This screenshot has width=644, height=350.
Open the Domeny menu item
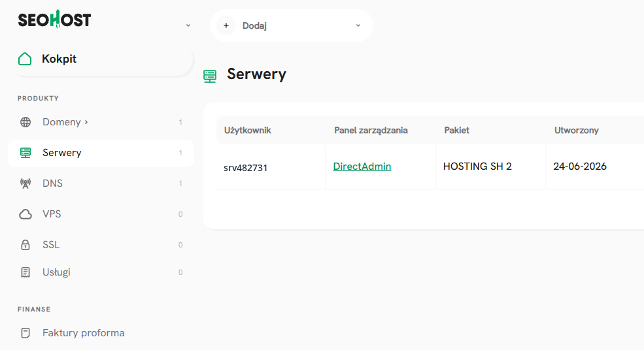61,122
